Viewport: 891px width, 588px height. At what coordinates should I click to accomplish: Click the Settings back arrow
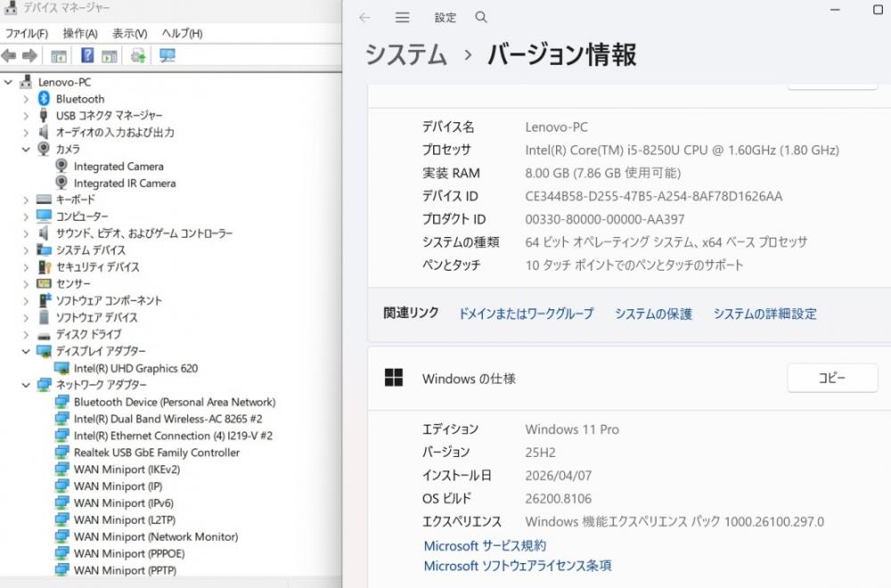pos(364,18)
